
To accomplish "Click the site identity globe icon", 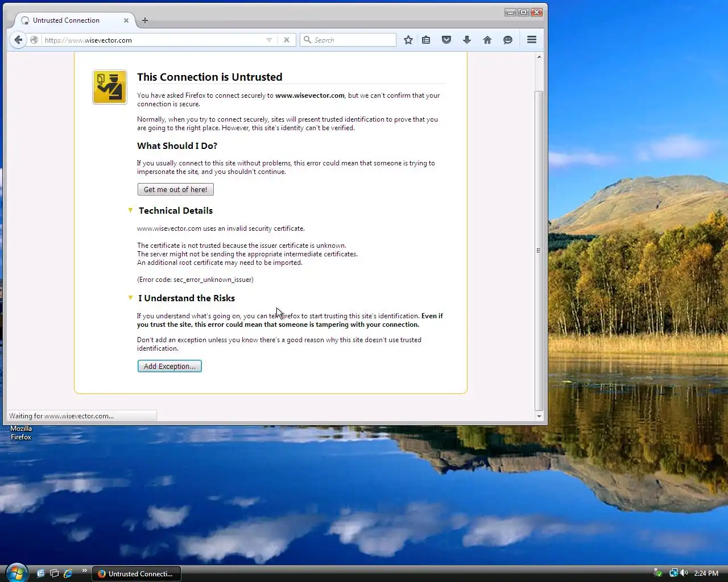I will (x=34, y=40).
